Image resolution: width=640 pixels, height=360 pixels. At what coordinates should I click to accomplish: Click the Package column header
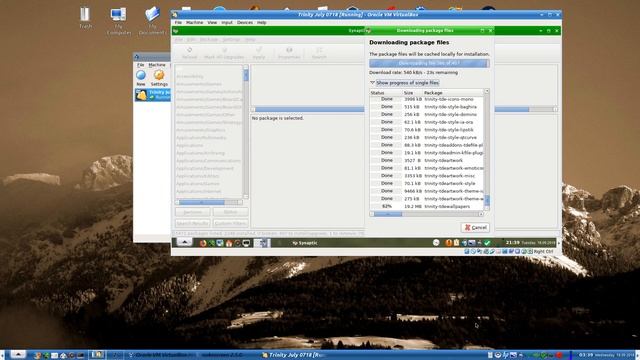(x=453, y=93)
